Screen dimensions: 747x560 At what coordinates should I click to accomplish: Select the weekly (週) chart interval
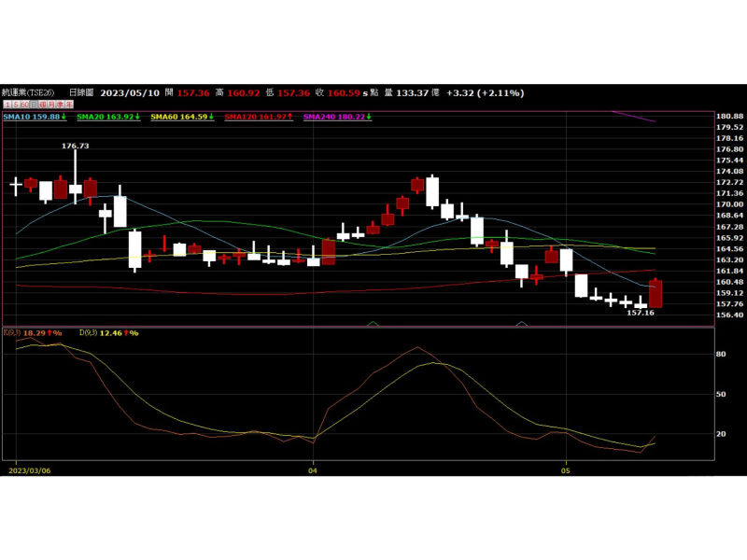pos(42,105)
